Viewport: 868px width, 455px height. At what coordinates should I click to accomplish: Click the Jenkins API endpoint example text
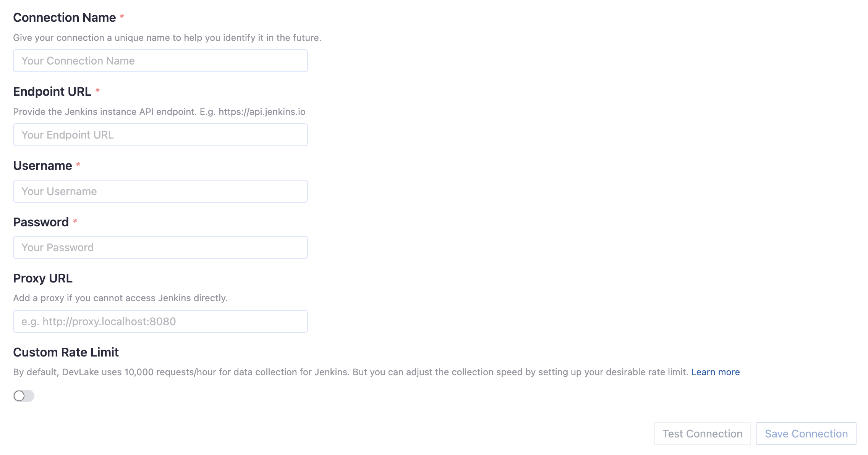coord(159,112)
